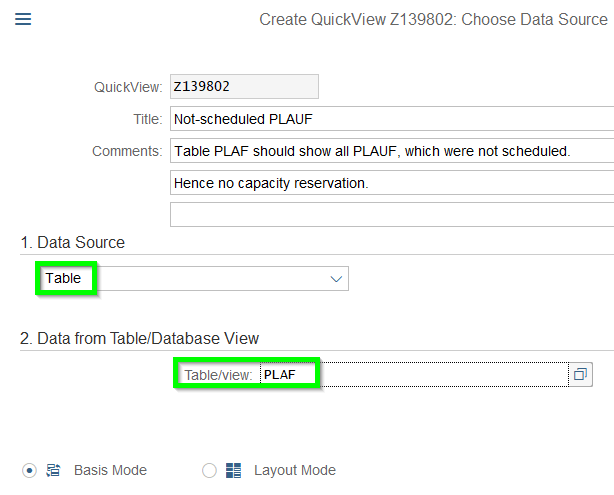Click the Layout Mode grid icon
614x495 pixels.
[235, 470]
